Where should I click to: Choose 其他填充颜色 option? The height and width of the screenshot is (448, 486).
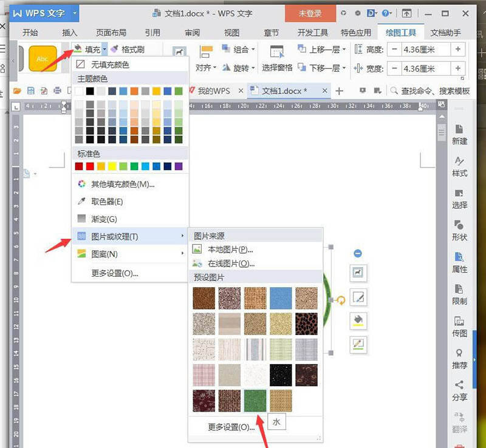[122, 184]
